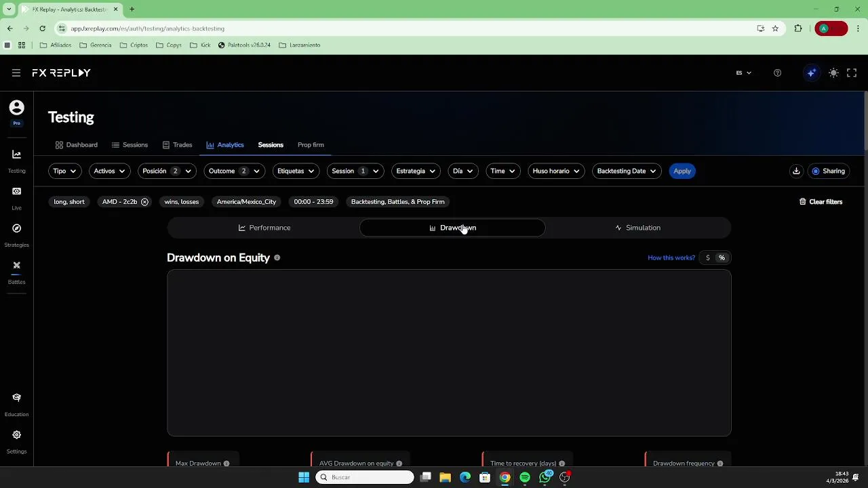Viewport: 868px width, 488px height.
Task: Open the Paletools v26.0.24 bookmark
Action: [244, 45]
